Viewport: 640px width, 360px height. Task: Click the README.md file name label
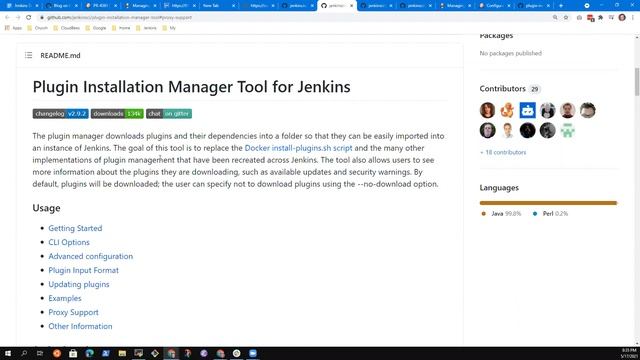click(60, 56)
